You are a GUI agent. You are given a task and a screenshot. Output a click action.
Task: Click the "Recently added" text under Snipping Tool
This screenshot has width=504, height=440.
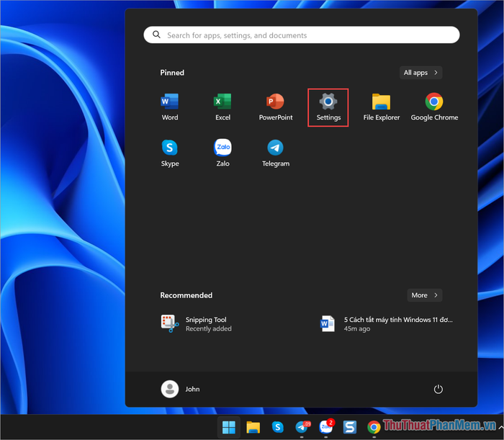click(209, 329)
